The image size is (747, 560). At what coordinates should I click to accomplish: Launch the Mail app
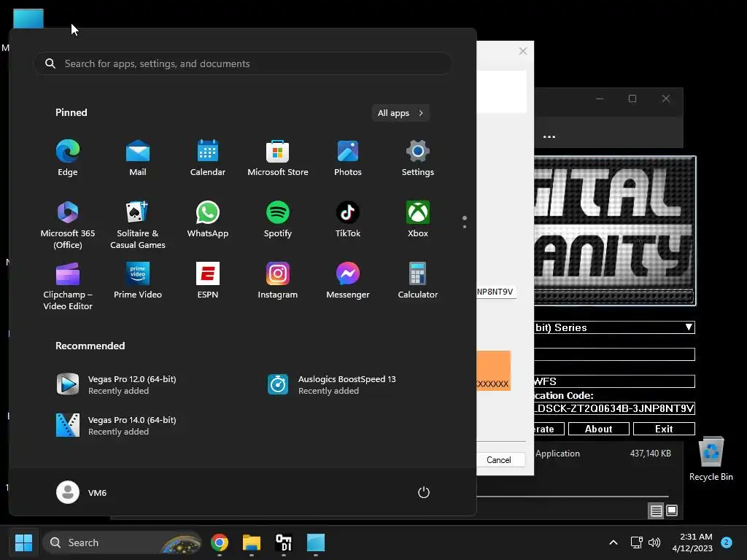(x=138, y=158)
